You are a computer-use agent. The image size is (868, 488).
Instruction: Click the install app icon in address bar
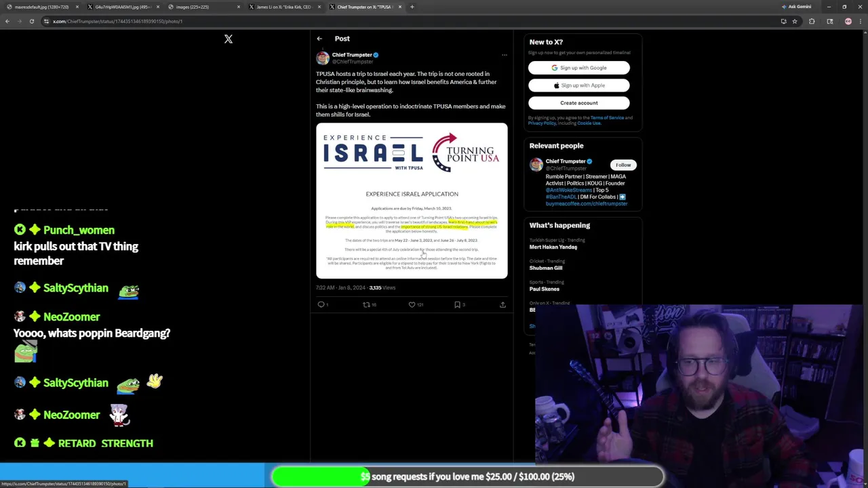783,21
